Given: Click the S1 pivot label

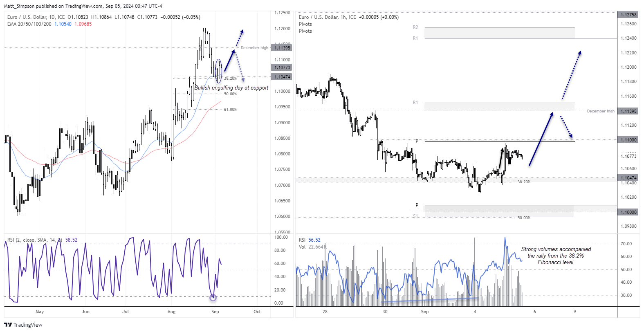Looking at the screenshot, I should pos(415,216).
